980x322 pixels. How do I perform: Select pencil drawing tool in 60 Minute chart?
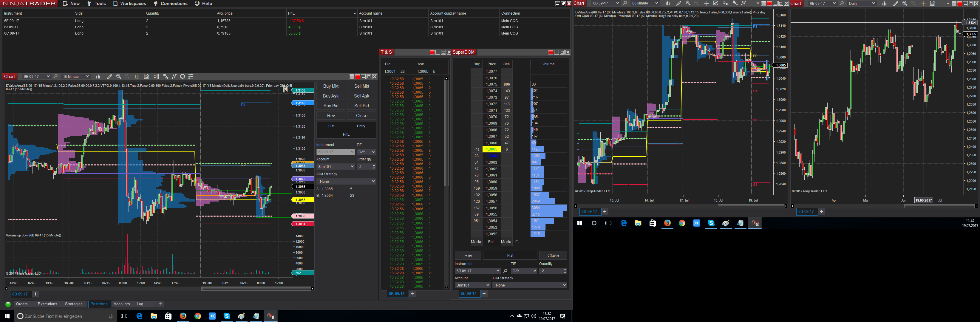click(679, 3)
